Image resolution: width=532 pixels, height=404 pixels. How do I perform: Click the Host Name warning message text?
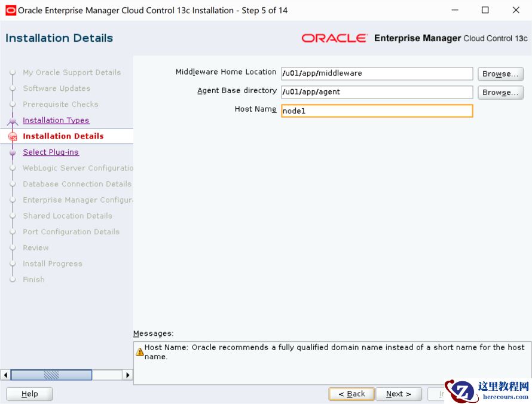tap(334, 352)
